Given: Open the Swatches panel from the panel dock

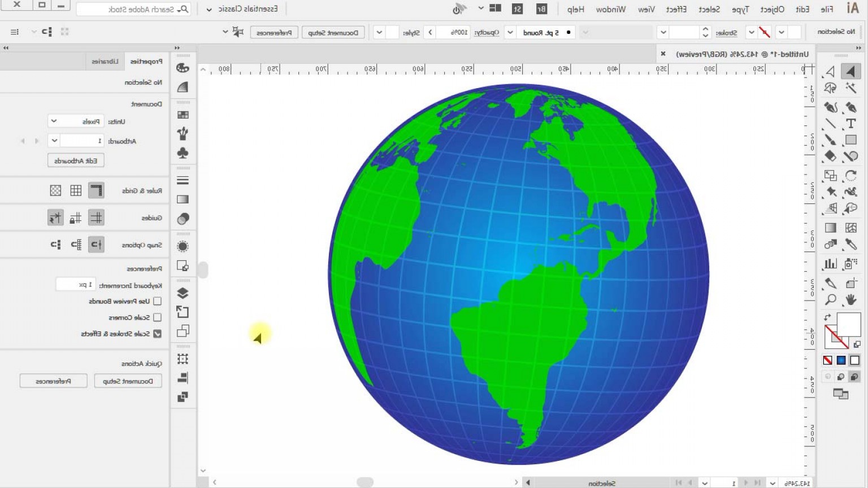Looking at the screenshot, I should (183, 114).
